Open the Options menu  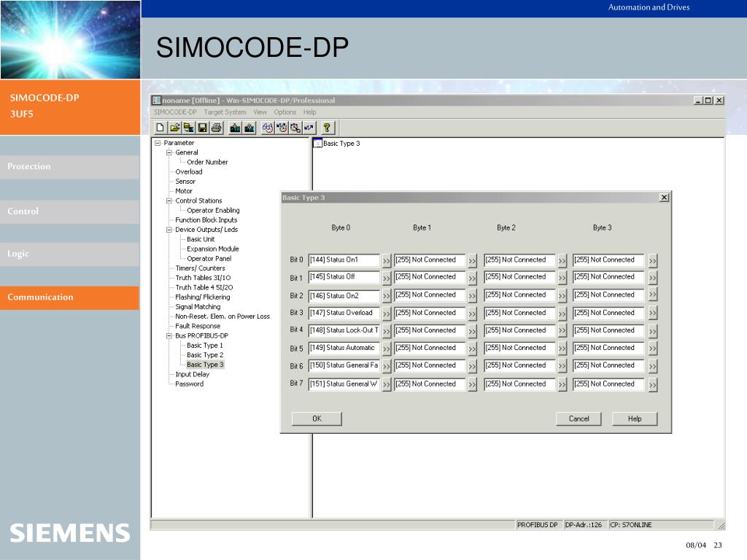coord(285,112)
